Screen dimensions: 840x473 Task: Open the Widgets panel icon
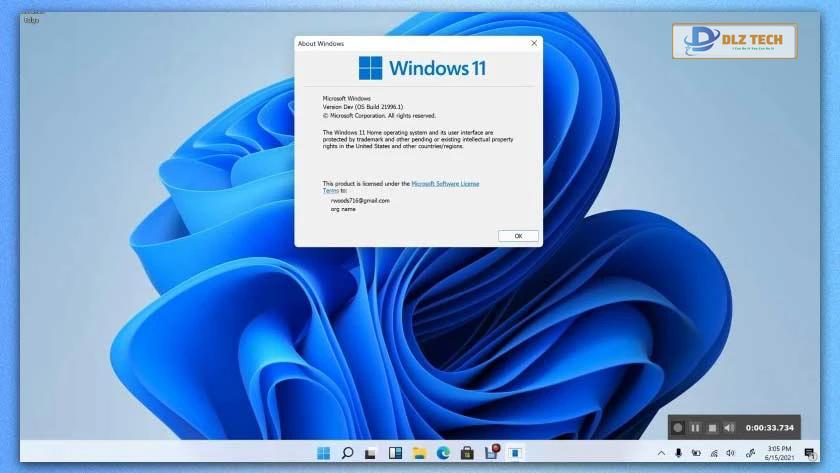point(395,453)
